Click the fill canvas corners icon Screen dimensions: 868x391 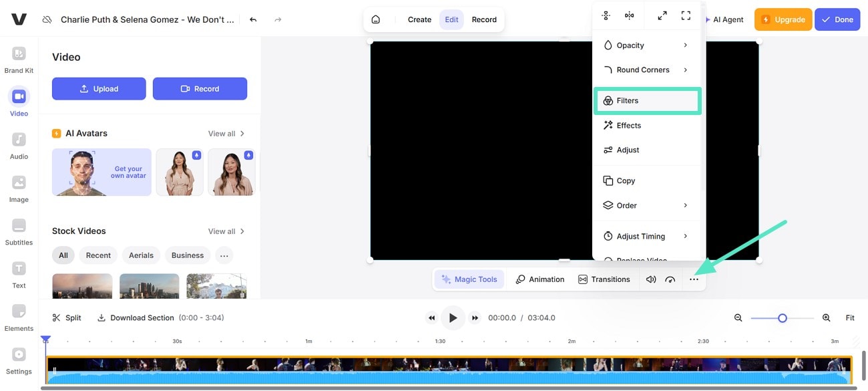[686, 15]
